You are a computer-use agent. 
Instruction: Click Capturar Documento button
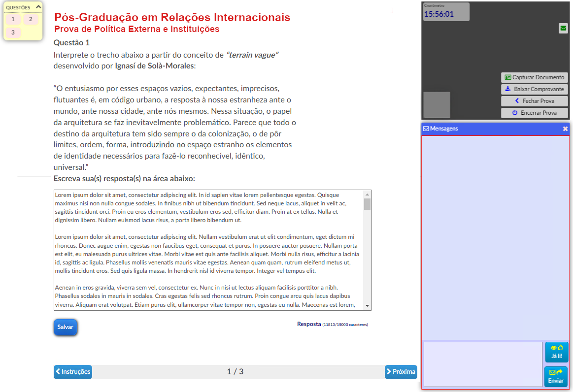534,77
